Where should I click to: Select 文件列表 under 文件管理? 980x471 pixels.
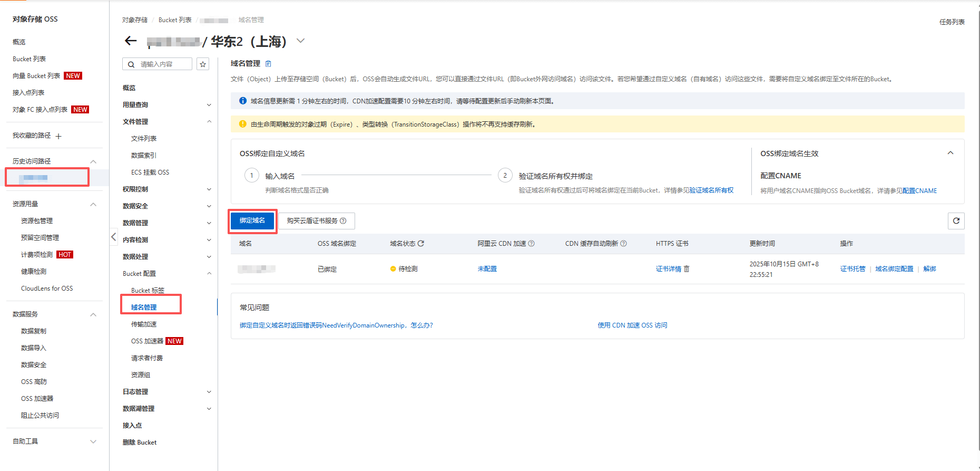click(x=144, y=139)
